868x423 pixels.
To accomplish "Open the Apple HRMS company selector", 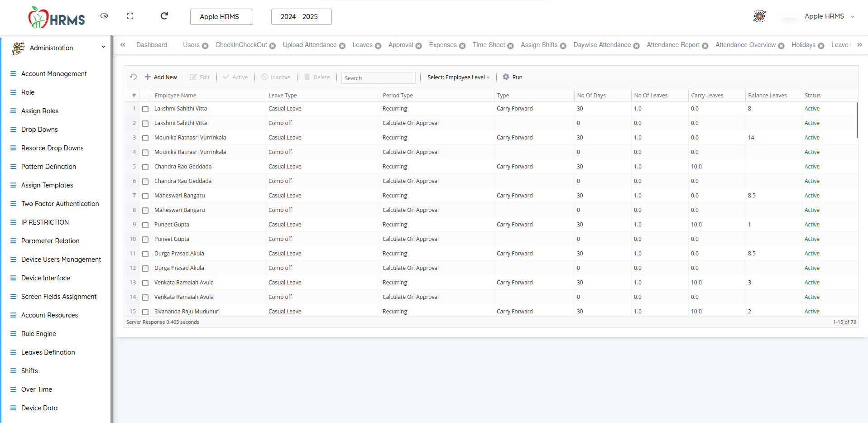I will coord(221,17).
